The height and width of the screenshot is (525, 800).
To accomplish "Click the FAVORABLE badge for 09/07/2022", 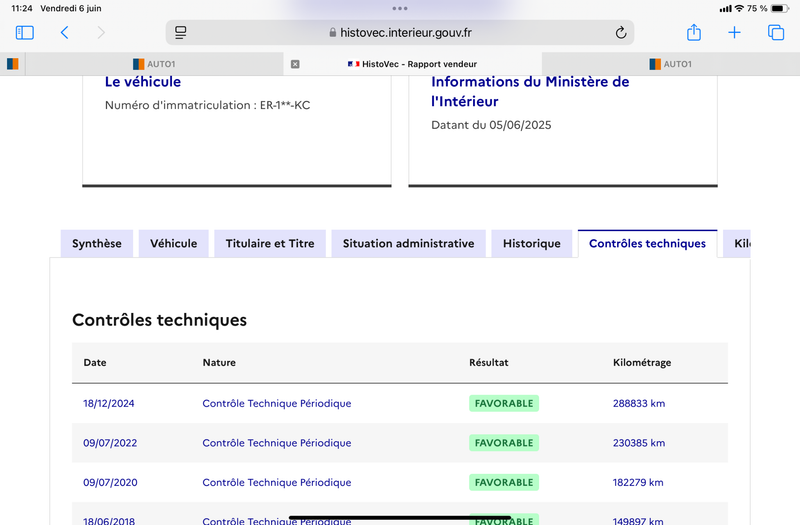I will (504, 443).
